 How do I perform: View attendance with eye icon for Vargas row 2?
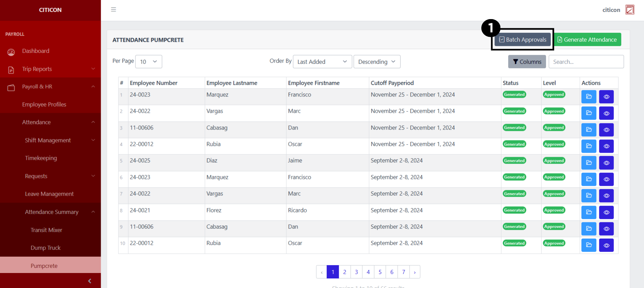click(606, 113)
